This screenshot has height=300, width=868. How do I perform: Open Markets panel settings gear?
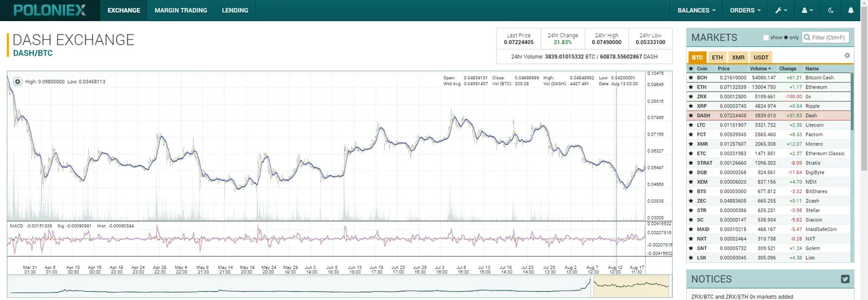point(847,56)
